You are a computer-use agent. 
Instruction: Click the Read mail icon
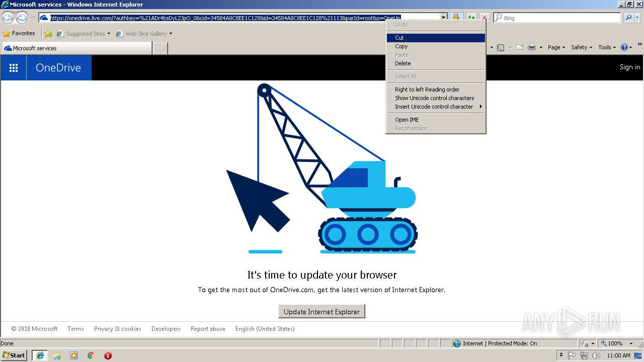click(x=520, y=47)
